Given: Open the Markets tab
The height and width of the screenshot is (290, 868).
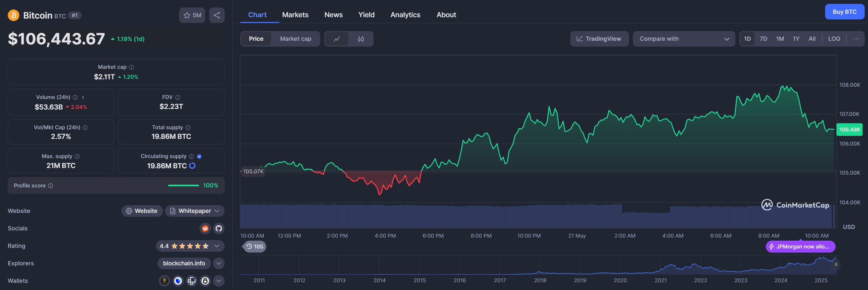Looking at the screenshot, I should 295,15.
